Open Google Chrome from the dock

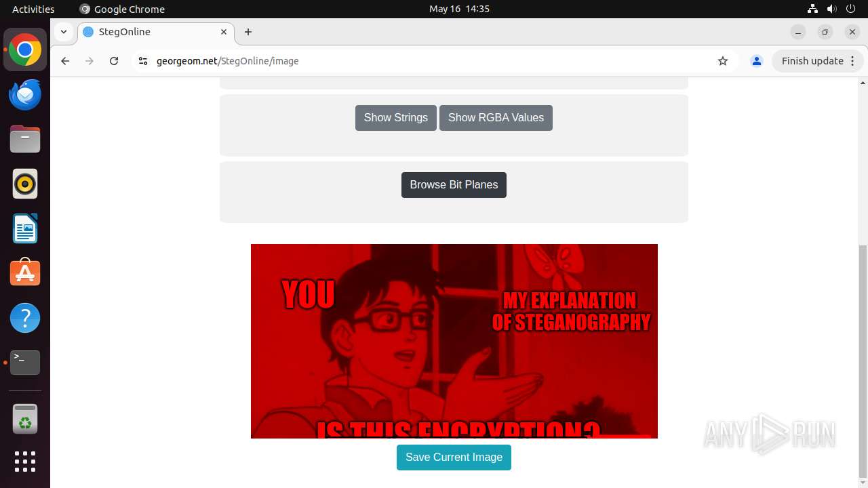(25, 50)
